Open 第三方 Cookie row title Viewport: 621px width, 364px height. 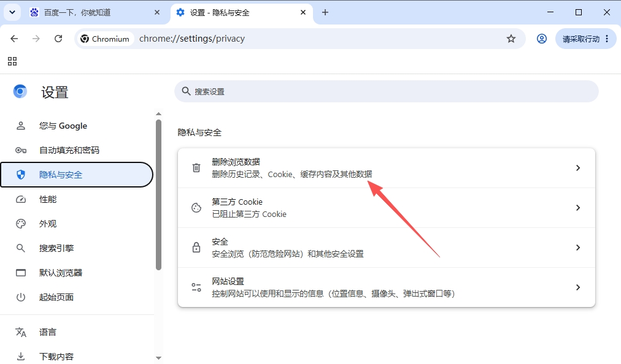[x=237, y=202]
